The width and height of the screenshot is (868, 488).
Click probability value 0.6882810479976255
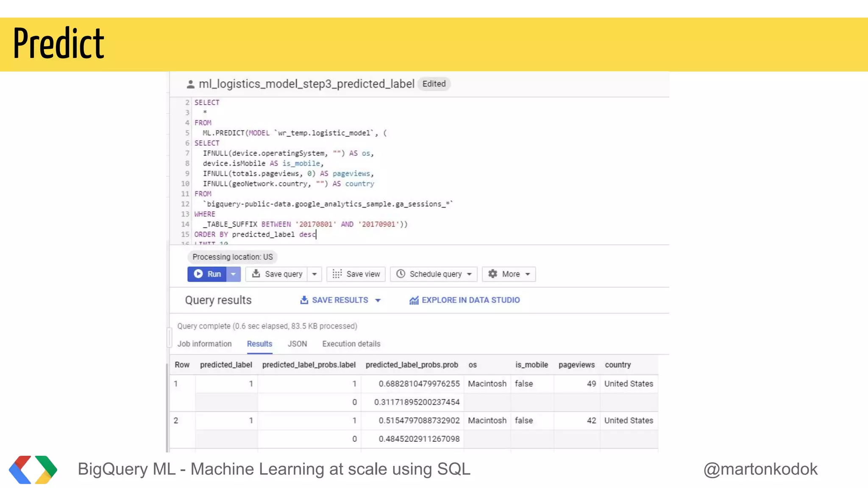[x=419, y=384]
